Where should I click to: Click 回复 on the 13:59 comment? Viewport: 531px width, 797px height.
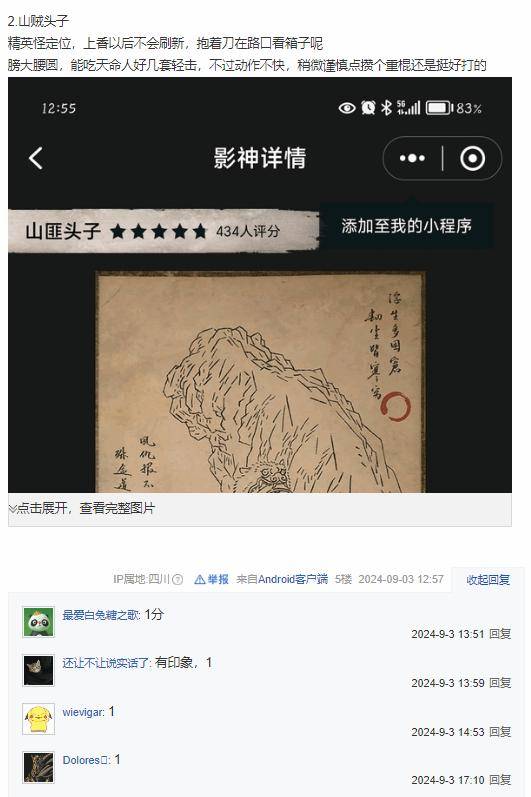(x=500, y=683)
